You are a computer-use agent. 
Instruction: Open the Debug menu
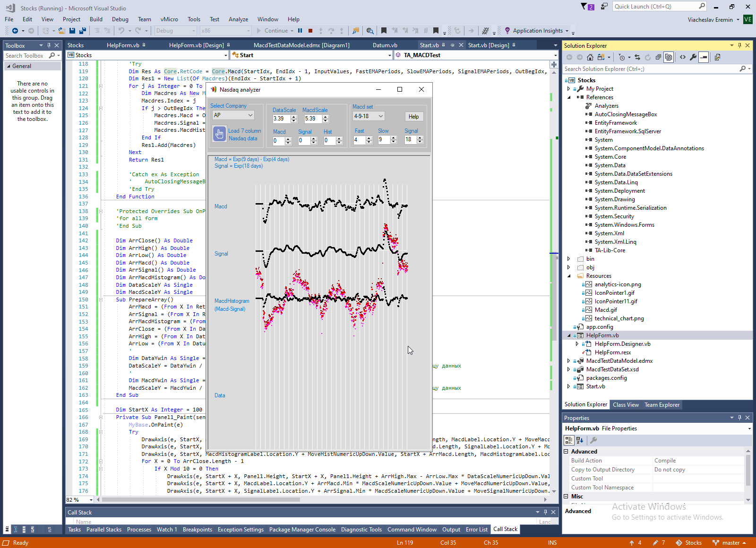[x=120, y=19]
